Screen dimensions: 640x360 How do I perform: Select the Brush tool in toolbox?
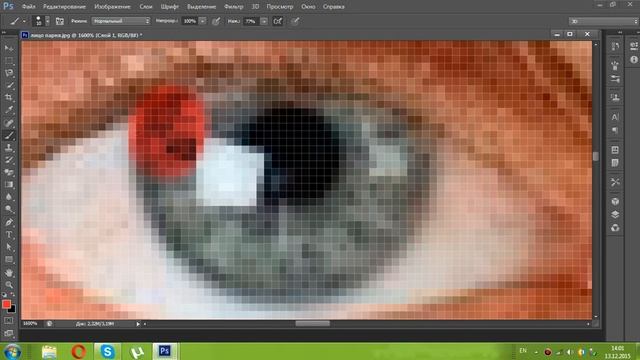[x=9, y=135]
